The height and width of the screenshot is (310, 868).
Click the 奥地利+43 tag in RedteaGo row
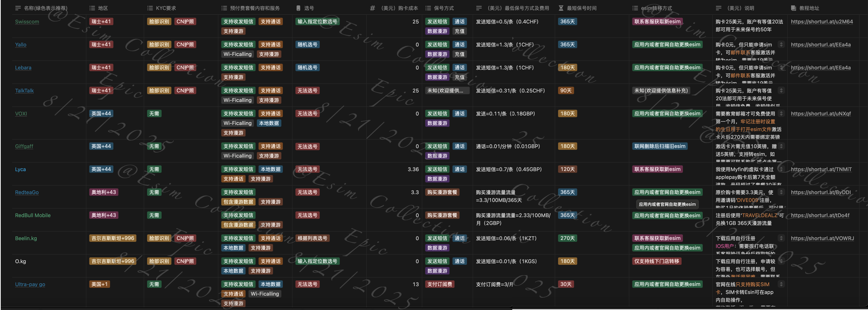(104, 192)
